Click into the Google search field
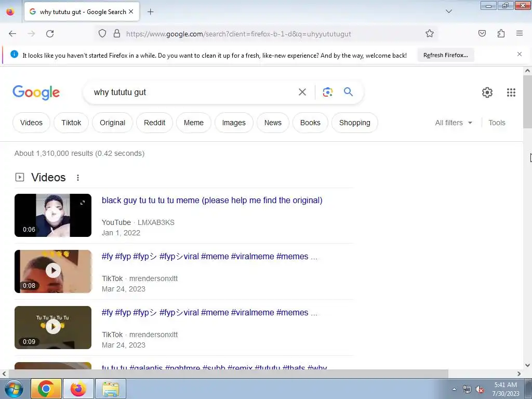532x399 pixels. [190, 92]
